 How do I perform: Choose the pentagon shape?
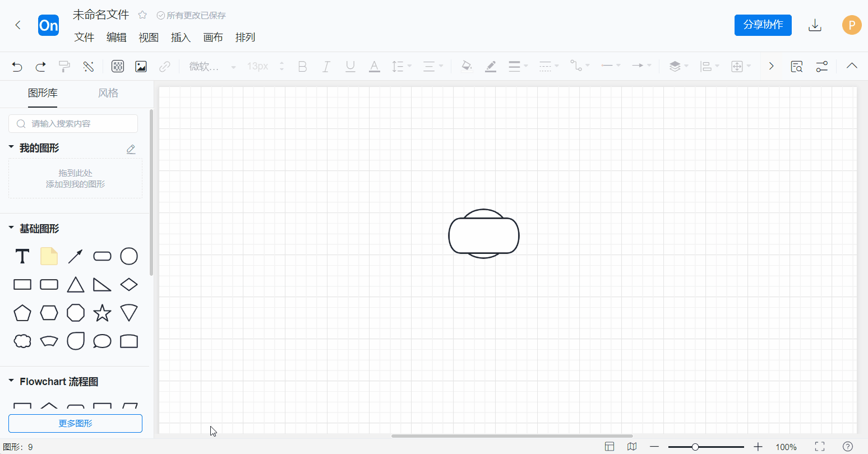22,313
